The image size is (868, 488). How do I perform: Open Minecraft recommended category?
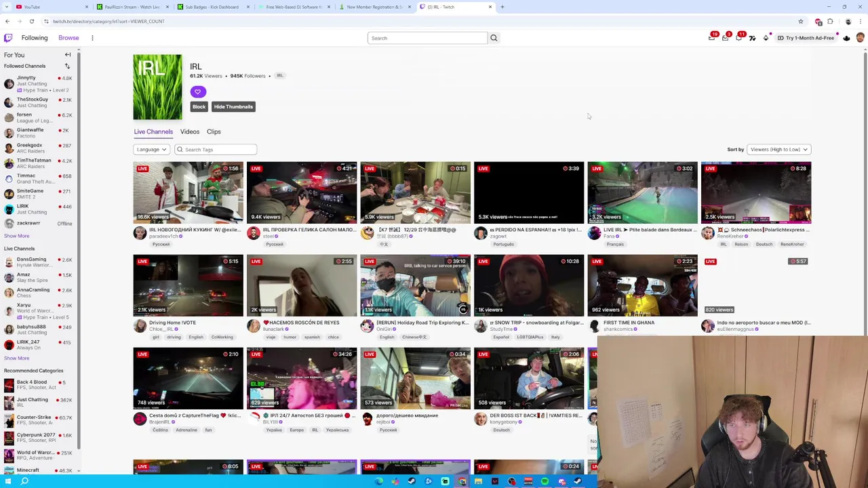click(39, 470)
